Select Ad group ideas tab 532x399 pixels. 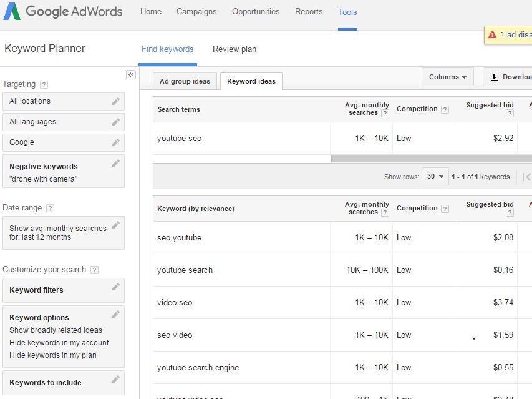(185, 82)
